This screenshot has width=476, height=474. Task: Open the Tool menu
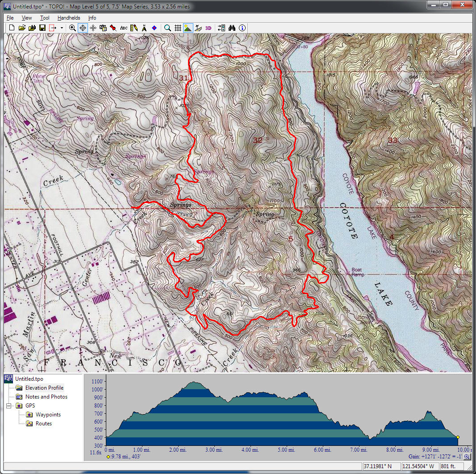[x=45, y=18]
